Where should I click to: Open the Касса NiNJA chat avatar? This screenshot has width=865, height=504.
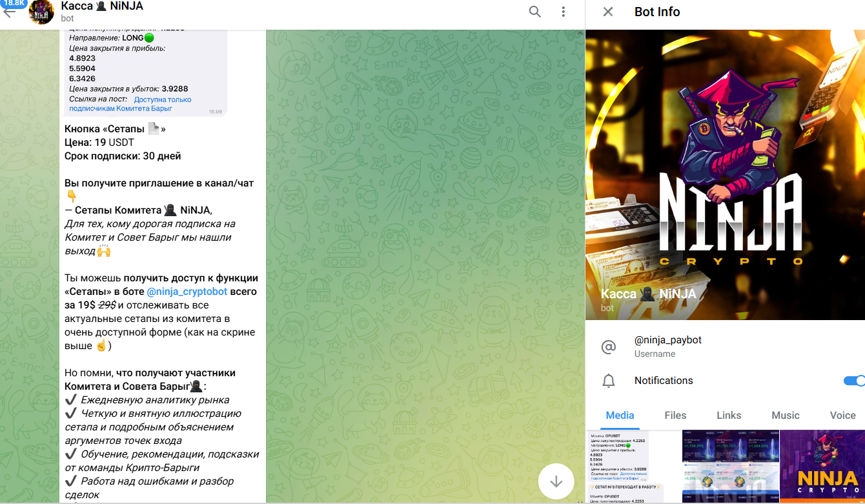point(41,12)
